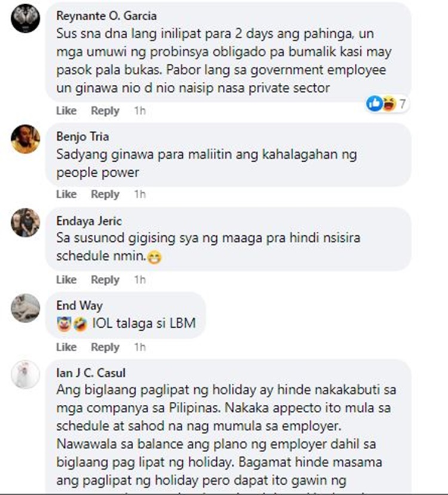Viewport: 448px width, 495px height.
Task: Reply to Endaya Jeric's comment
Action: pos(105,279)
